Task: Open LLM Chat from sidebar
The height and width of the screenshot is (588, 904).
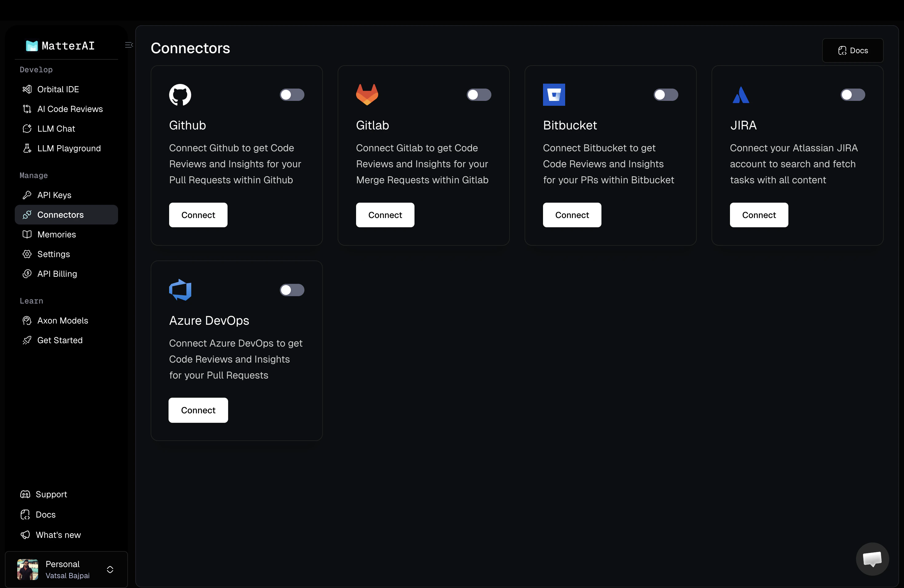Action: coord(56,129)
